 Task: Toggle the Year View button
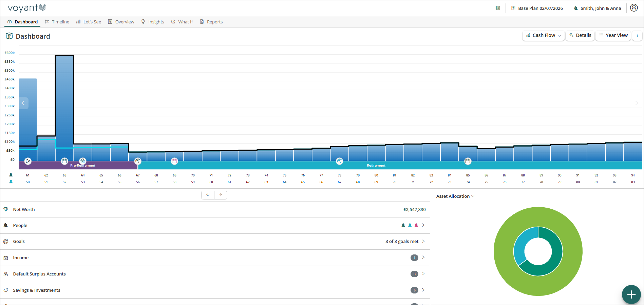click(x=613, y=35)
